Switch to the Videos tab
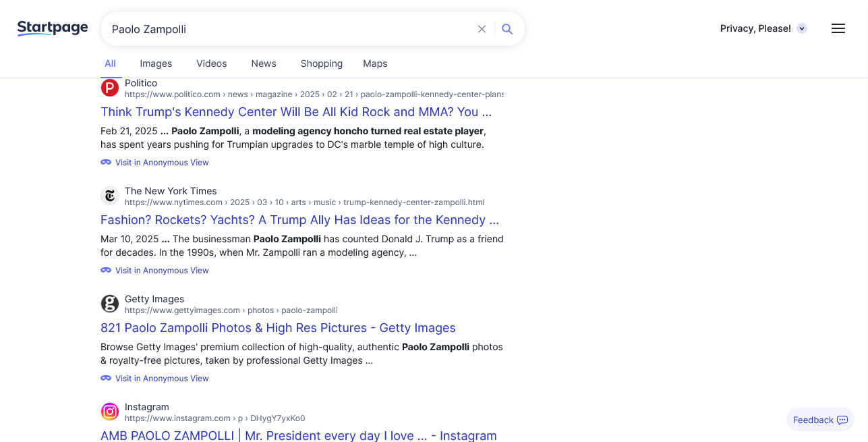868x442 pixels. click(x=212, y=63)
